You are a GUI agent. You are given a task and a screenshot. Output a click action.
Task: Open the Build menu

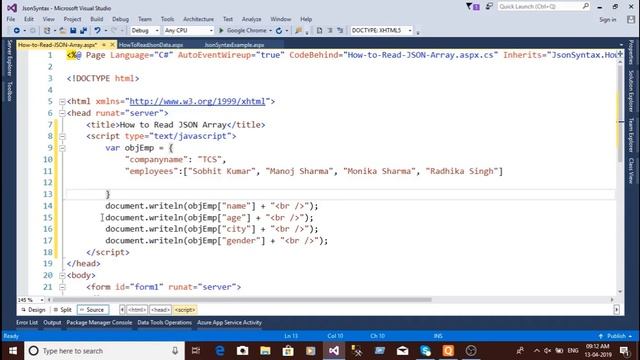pos(97,19)
